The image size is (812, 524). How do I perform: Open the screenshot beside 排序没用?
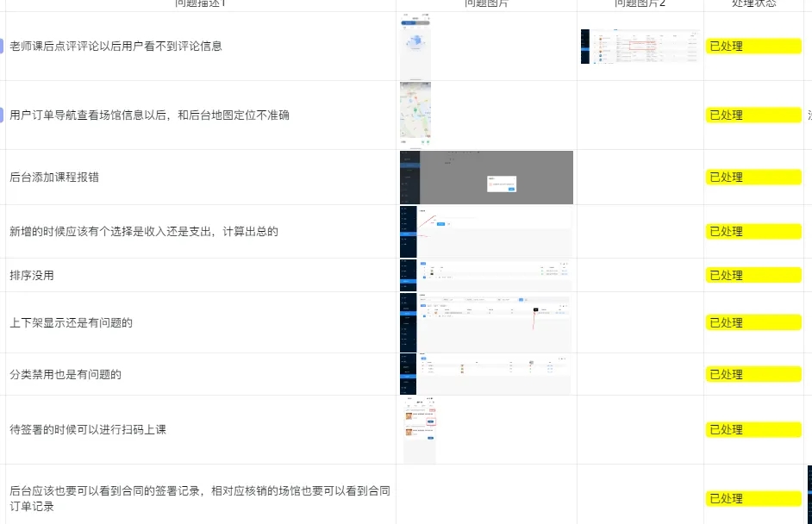point(485,275)
